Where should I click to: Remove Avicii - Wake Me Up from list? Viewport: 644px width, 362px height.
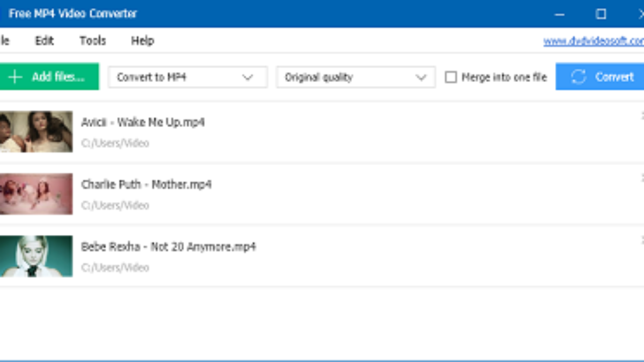pos(642,115)
